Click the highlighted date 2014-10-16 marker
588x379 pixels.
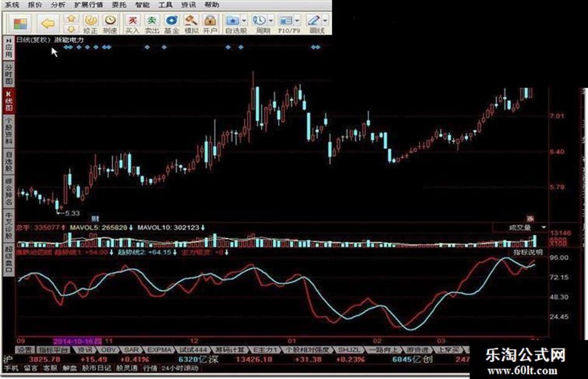pos(78,341)
